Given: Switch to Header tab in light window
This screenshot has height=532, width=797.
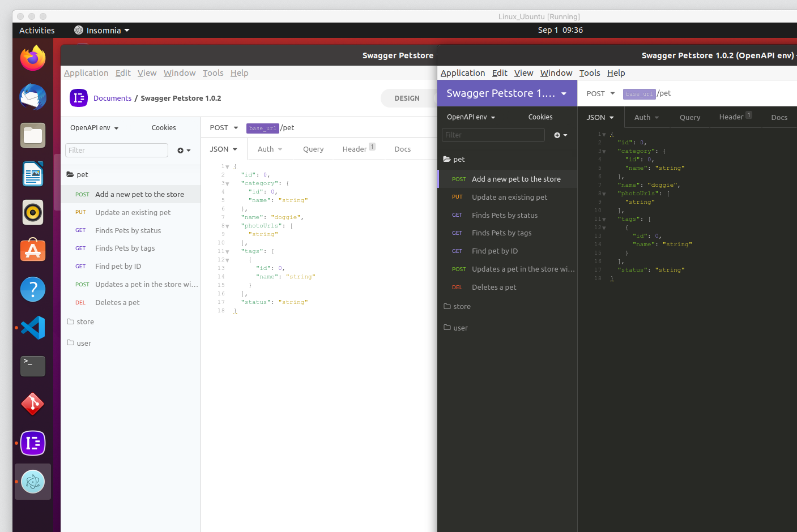Looking at the screenshot, I should [359, 149].
